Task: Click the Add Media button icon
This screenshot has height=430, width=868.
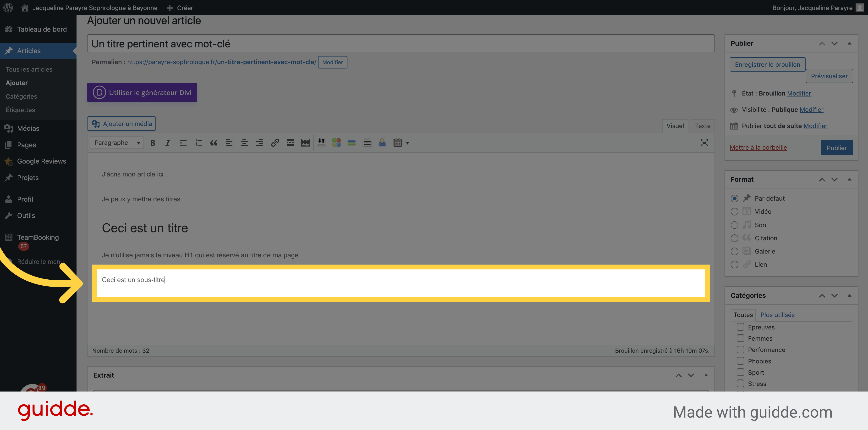Action: [x=97, y=123]
